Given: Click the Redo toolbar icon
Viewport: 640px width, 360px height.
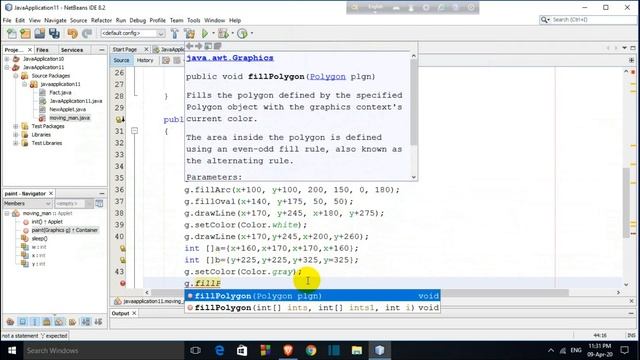Looking at the screenshot, I should [87, 33].
